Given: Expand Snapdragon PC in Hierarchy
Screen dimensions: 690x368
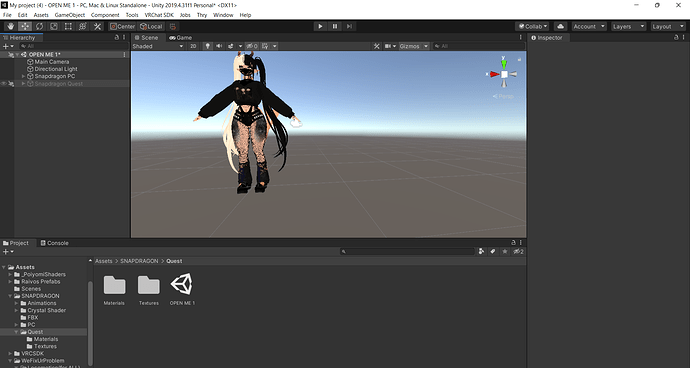Looking at the screenshot, I should (24, 76).
